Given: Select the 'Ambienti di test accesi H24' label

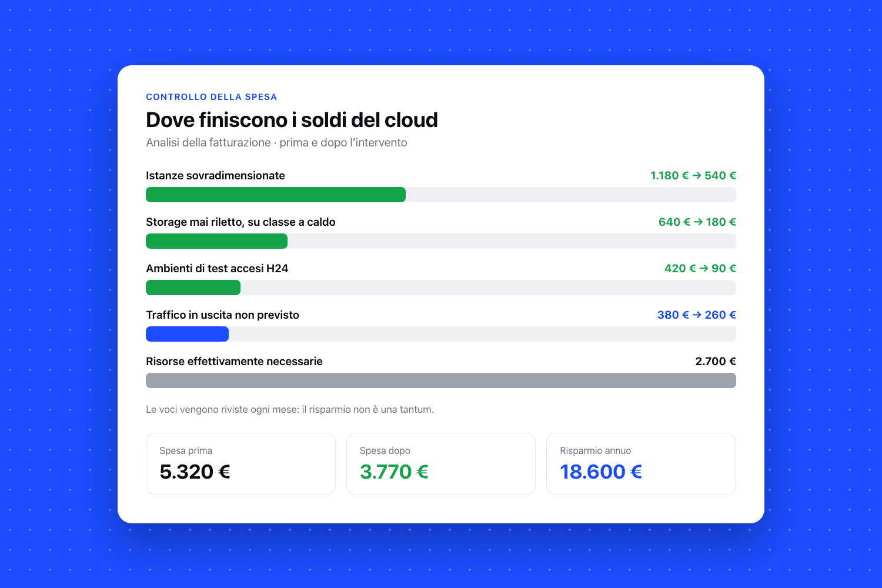Looking at the screenshot, I should [x=217, y=268].
